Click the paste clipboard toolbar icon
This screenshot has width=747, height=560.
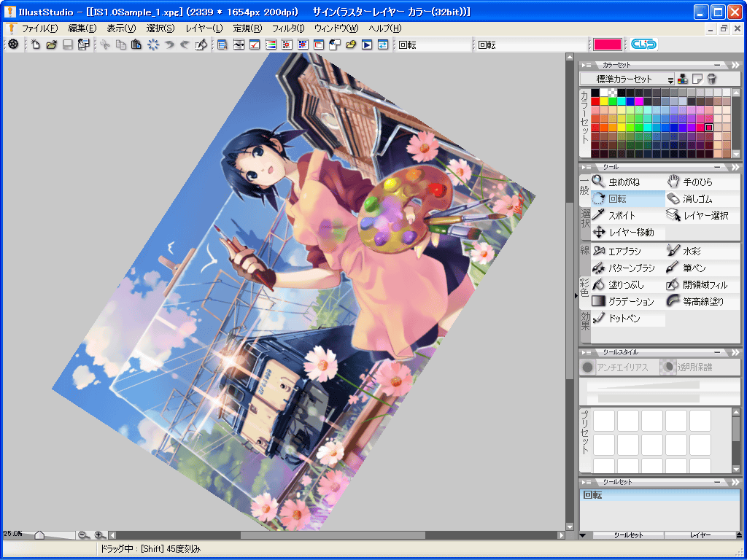pos(136,44)
